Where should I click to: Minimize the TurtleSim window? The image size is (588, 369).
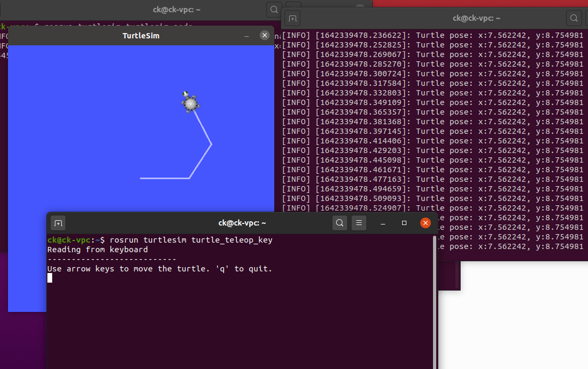(x=247, y=36)
